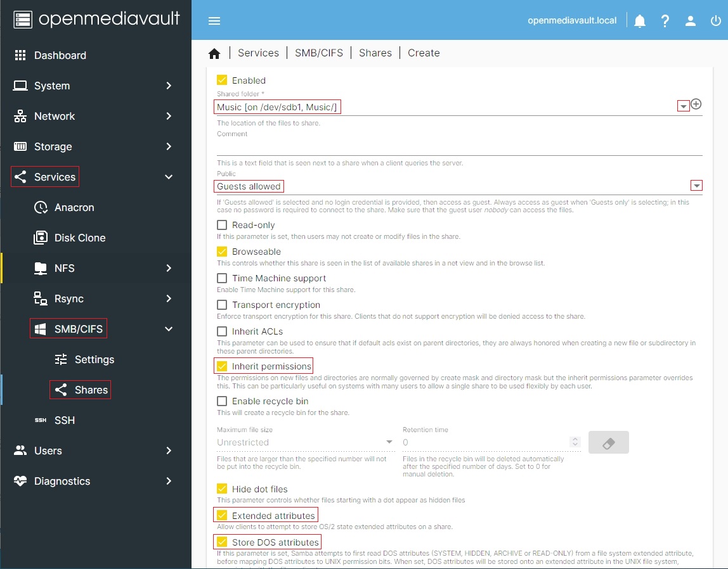Enable the recycle bin checkbox
Image resolution: width=728 pixels, height=569 pixels.
tap(222, 401)
